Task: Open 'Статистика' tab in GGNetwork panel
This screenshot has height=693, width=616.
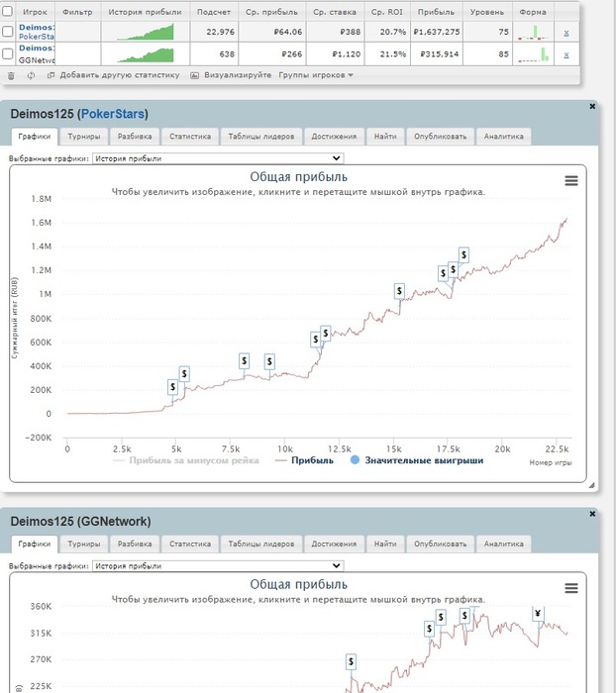Action: click(190, 544)
